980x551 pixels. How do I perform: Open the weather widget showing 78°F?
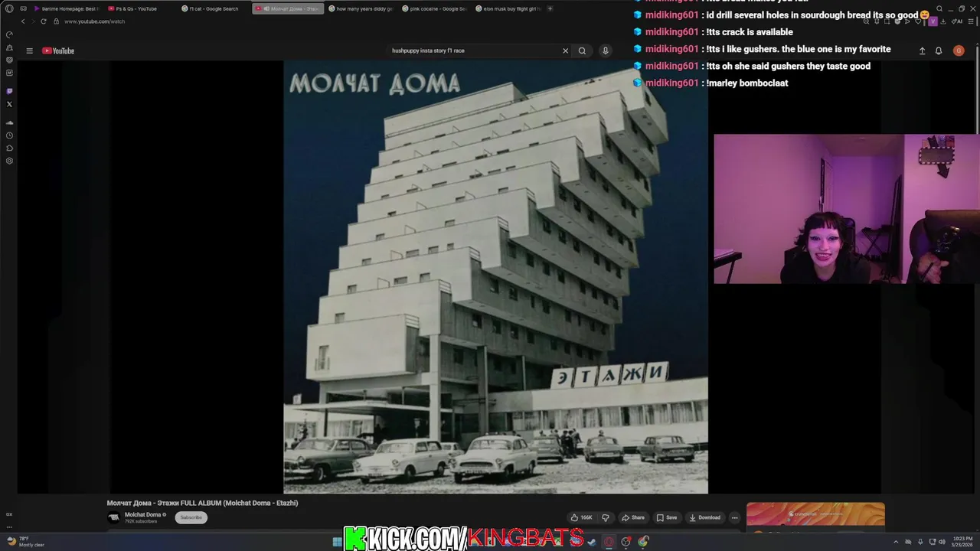coord(25,541)
